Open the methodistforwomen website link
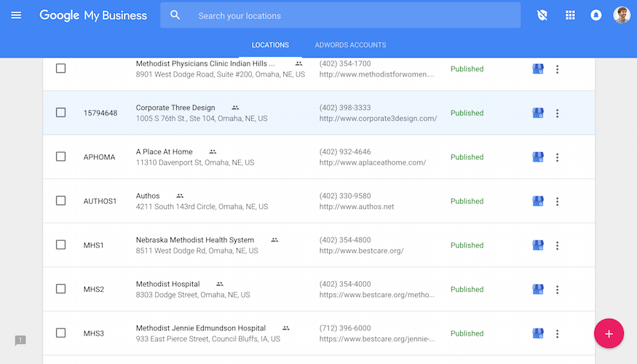 point(376,74)
